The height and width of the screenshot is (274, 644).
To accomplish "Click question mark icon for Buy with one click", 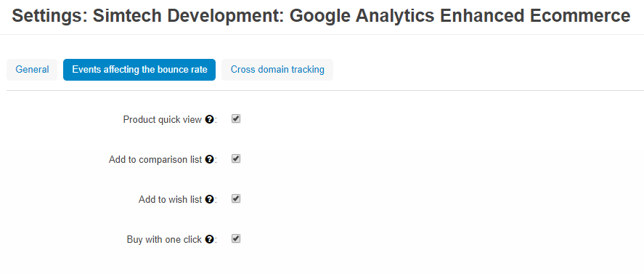I will (209, 239).
